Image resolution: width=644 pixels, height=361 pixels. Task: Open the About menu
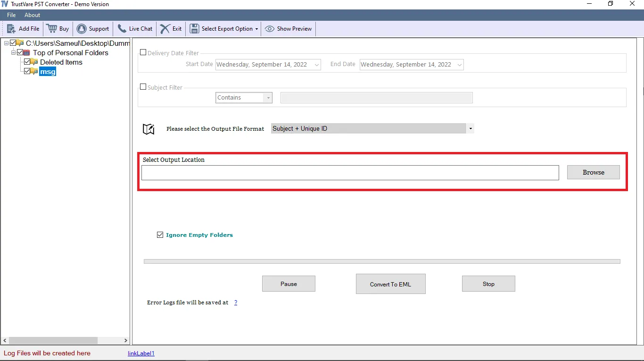(32, 15)
